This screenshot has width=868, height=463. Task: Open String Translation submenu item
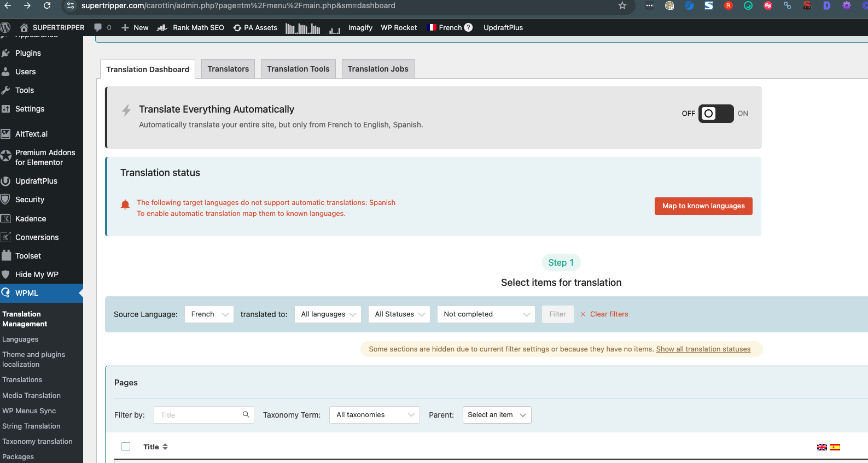click(x=31, y=426)
